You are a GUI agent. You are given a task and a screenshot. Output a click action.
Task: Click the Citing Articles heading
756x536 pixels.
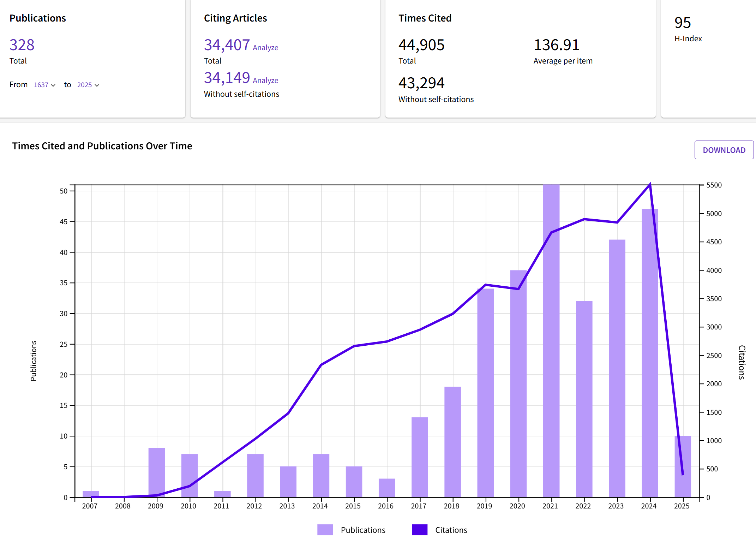click(235, 18)
